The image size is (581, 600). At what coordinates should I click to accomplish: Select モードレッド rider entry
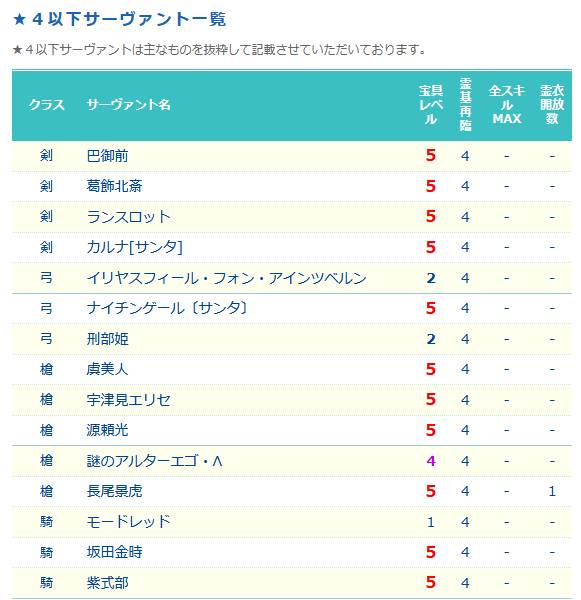[128, 522]
